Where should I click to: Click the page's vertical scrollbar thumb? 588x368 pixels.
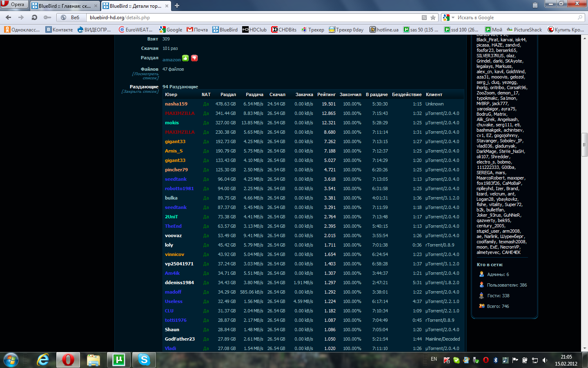click(585, 145)
